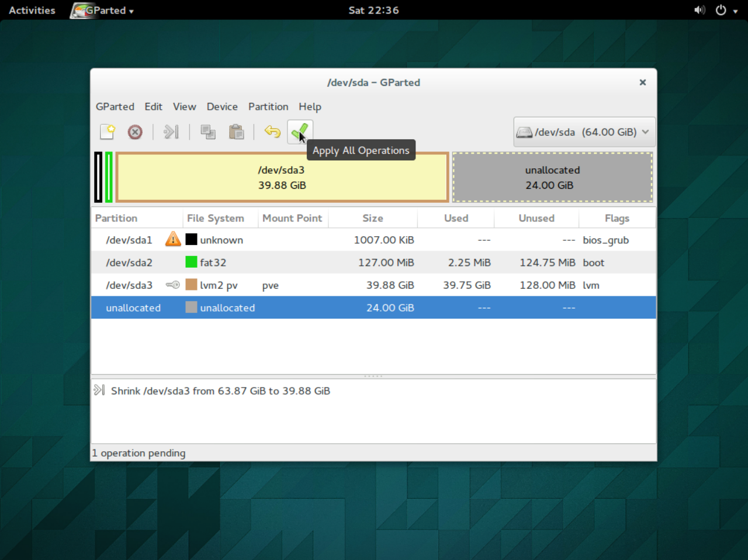Click the black unknown file system swatch
748x560 pixels.
(x=191, y=239)
